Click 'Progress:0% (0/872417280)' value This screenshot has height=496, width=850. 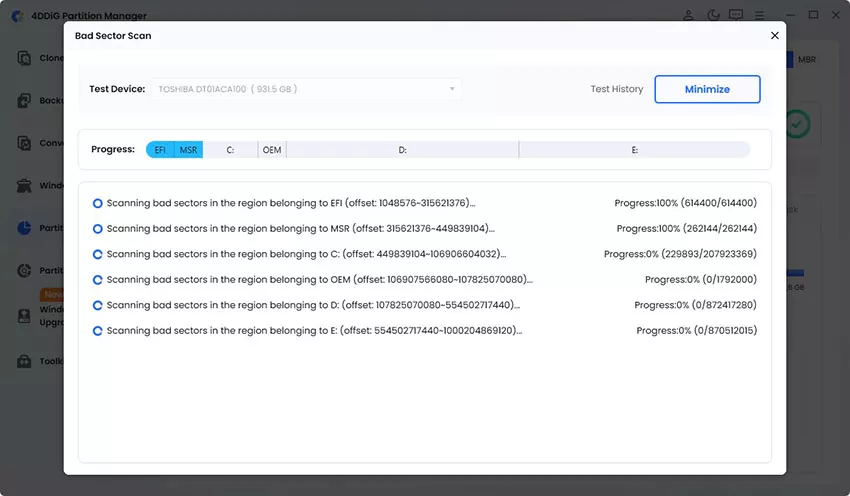pos(696,305)
